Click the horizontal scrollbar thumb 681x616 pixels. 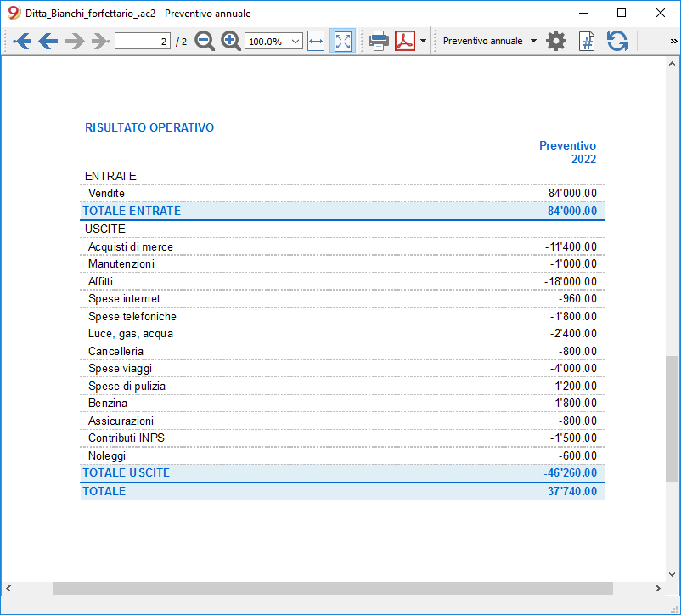[x=333, y=588]
